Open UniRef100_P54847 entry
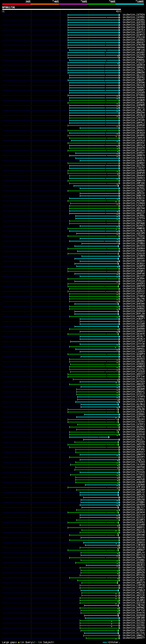Image resolution: width=146 pixels, height=644 pixels. [134, 58]
